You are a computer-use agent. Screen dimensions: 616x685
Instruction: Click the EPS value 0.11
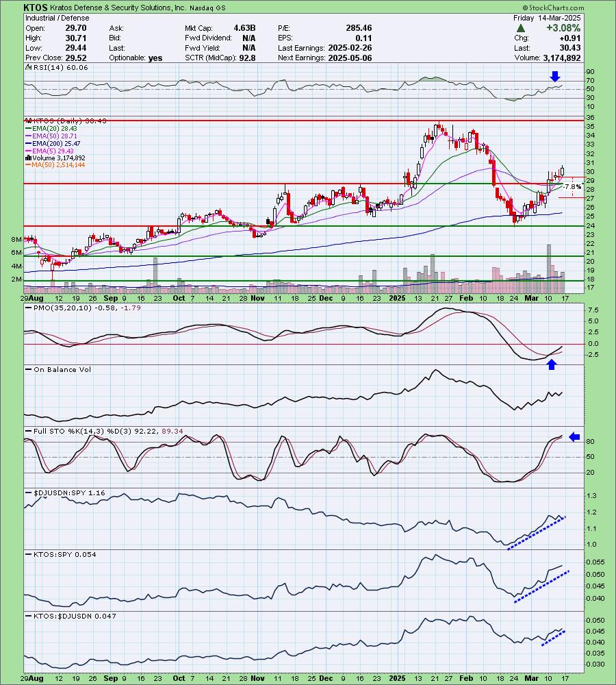(363, 38)
